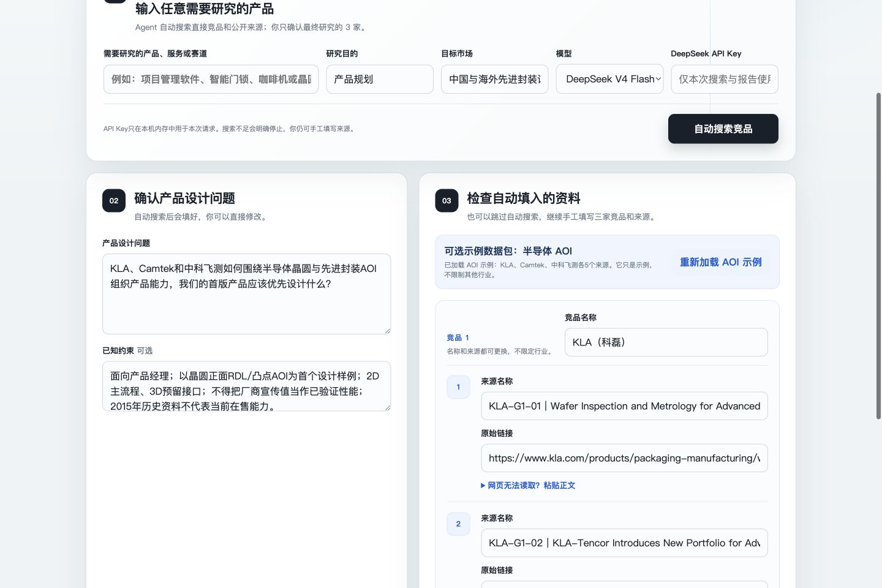The height and width of the screenshot is (588, 882).
Task: Reload sample via 重新加载 AOI 示例
Action: click(721, 262)
